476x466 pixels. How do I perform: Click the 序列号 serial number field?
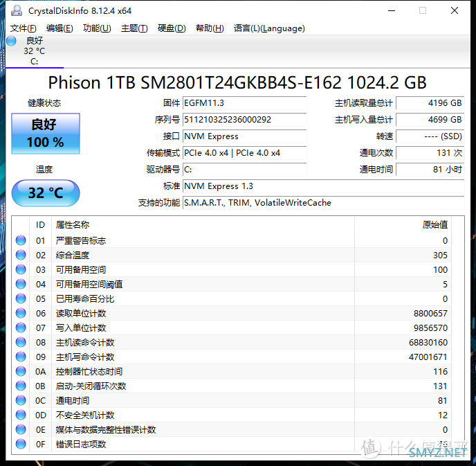click(244, 120)
